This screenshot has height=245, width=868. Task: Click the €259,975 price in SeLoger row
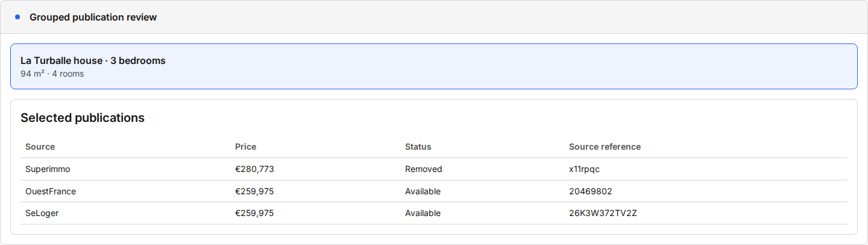tap(254, 213)
